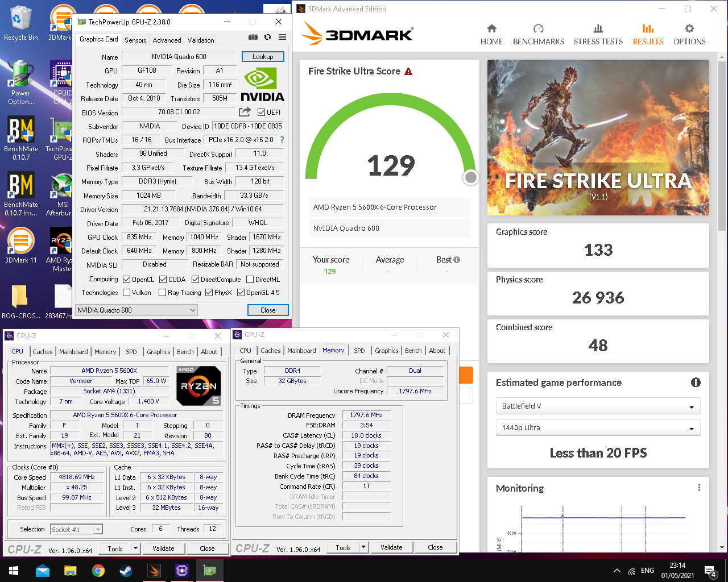Open the 3DMark HOME section
The image size is (728, 582).
tap(491, 35)
